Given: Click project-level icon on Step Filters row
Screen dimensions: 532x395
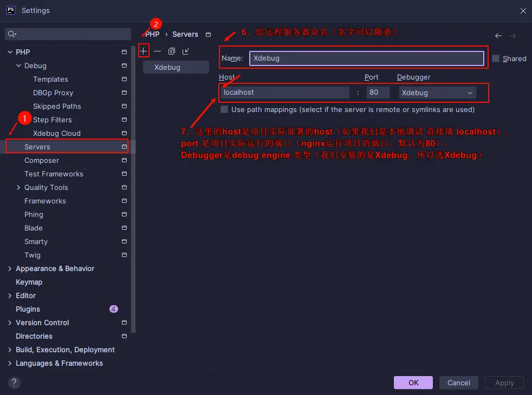Looking at the screenshot, I should pos(124,120).
